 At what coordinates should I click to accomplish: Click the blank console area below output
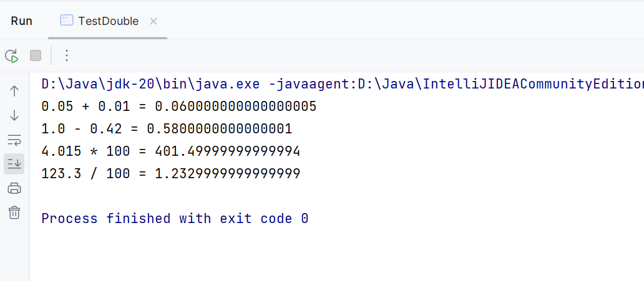click(312, 255)
